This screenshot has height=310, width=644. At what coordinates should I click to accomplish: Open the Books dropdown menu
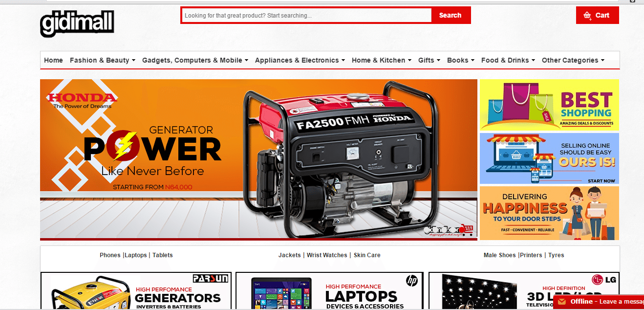tap(461, 60)
